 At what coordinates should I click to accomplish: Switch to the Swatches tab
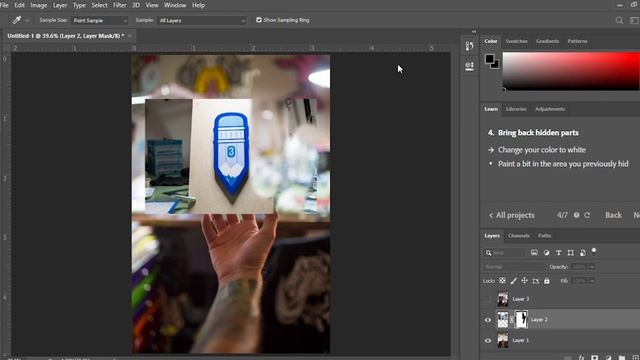(x=516, y=41)
